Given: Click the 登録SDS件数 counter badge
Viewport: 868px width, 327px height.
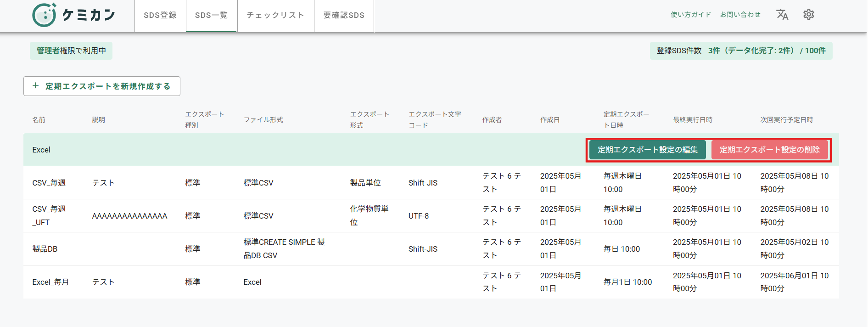Looking at the screenshot, I should pyautogui.click(x=741, y=51).
